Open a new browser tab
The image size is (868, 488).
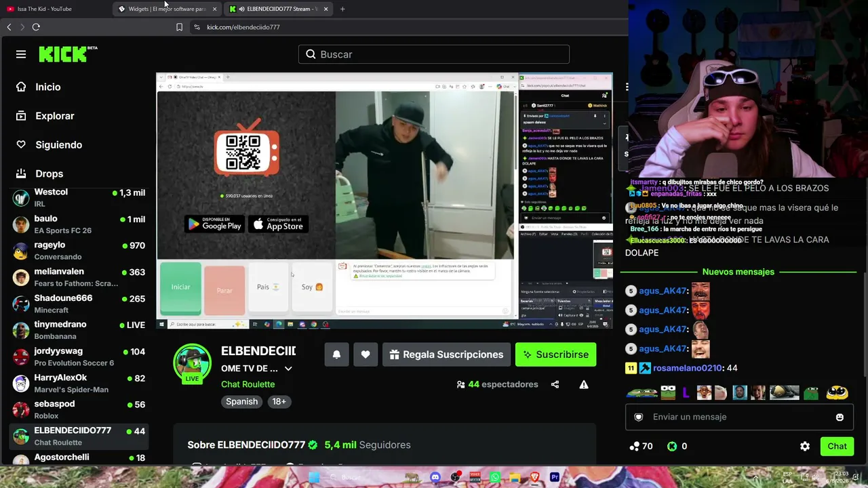click(342, 9)
